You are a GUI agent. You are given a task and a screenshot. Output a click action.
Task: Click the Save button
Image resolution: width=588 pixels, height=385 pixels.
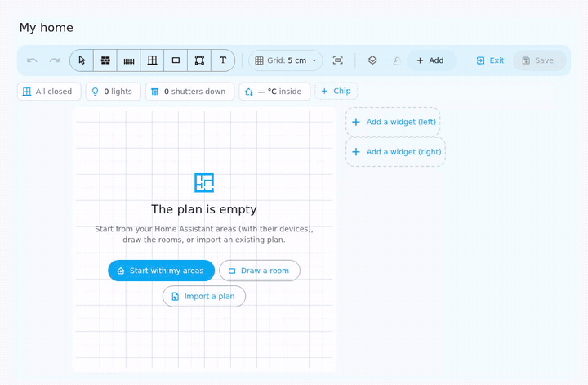539,60
